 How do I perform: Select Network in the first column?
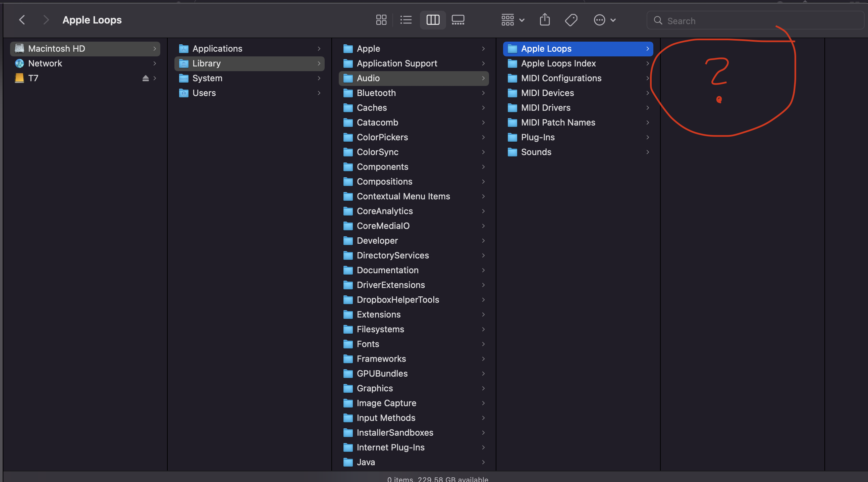click(x=45, y=63)
